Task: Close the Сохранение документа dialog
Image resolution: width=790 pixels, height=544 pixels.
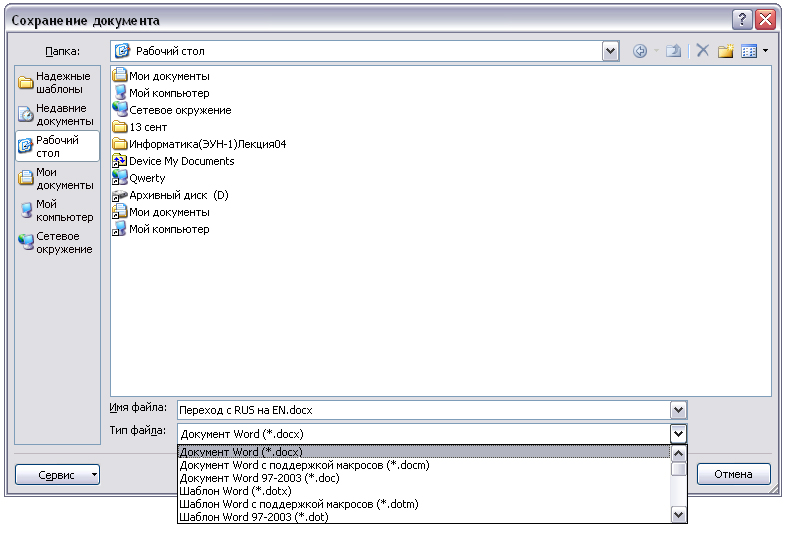Action: pos(765,20)
